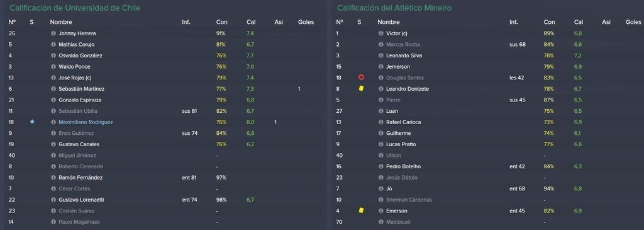The image size is (644, 230).
Task: Click yellow card icon next to Emerson
Action: coord(361,210)
